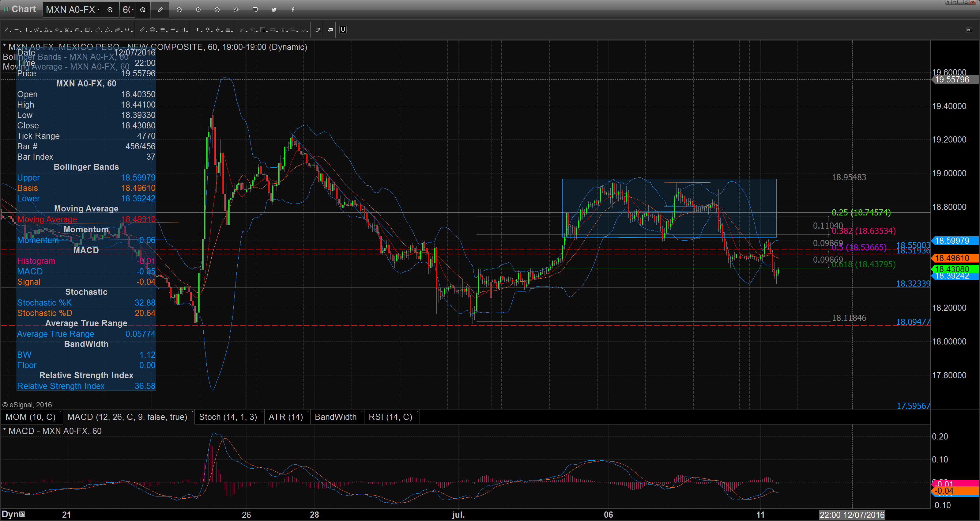Select the grid pattern study tool
Image resolution: width=980 pixels, height=521 pixels.
point(263,30)
